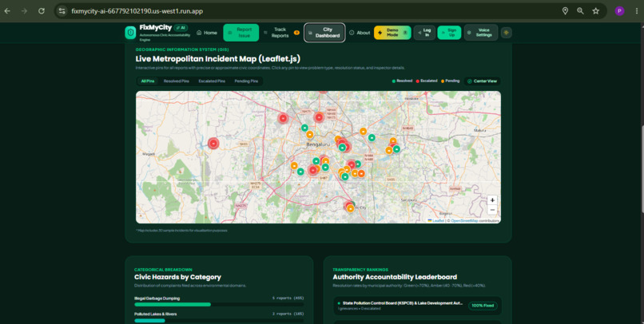Click the Illegal Garbage Dumping progress bar
Screen dimensions: 644x324
(x=219, y=304)
